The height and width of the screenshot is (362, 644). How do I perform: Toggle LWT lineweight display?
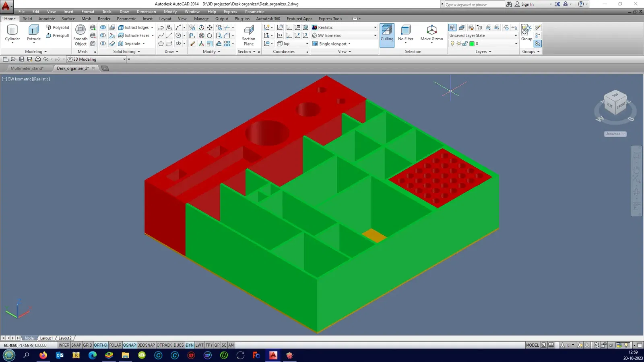point(200,345)
